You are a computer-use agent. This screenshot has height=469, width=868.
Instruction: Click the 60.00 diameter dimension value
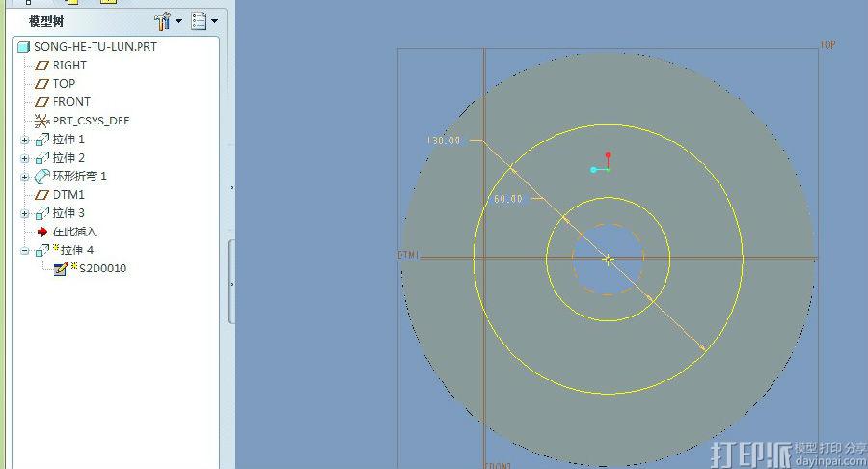[507, 199]
